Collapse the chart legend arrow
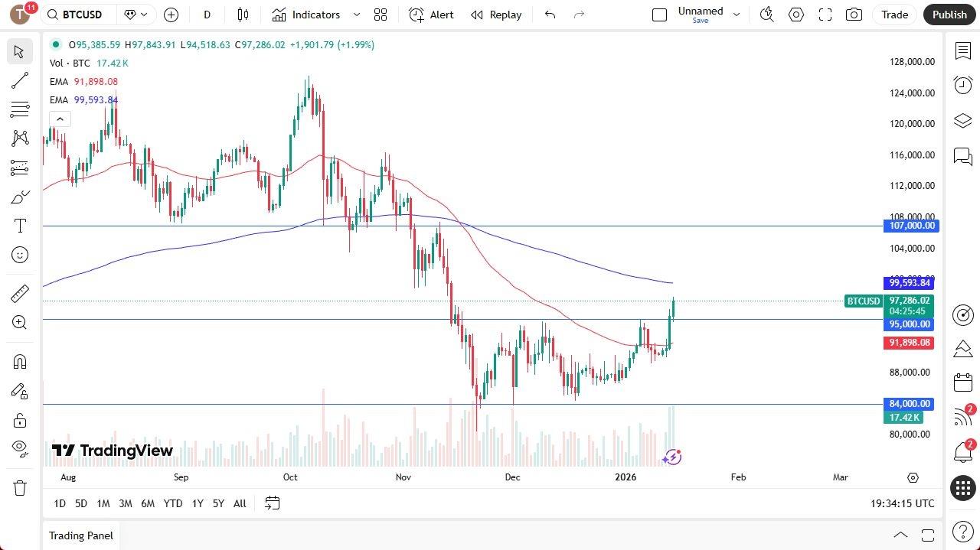Image resolution: width=980 pixels, height=550 pixels. [60, 119]
